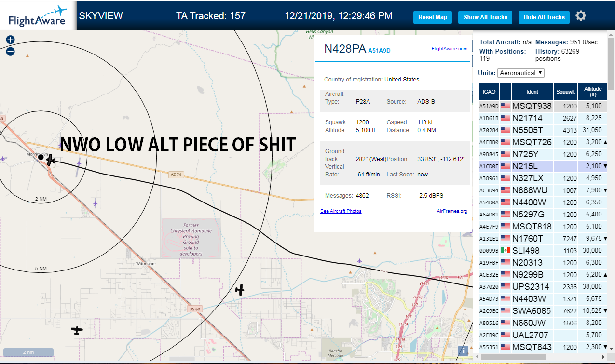
Task: Select the N21714 aircraft row
Action: click(543, 118)
